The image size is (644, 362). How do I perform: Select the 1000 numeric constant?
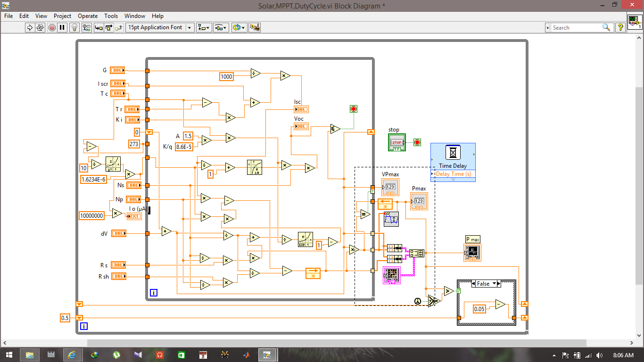tap(227, 76)
